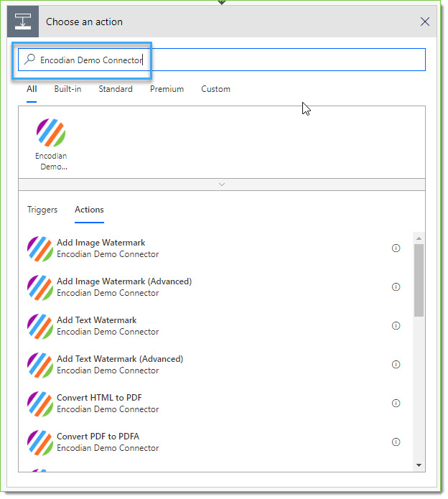Viewport: 448px width, 499px height.
Task: Show info for Add Image Watermark
Action: pos(396,248)
